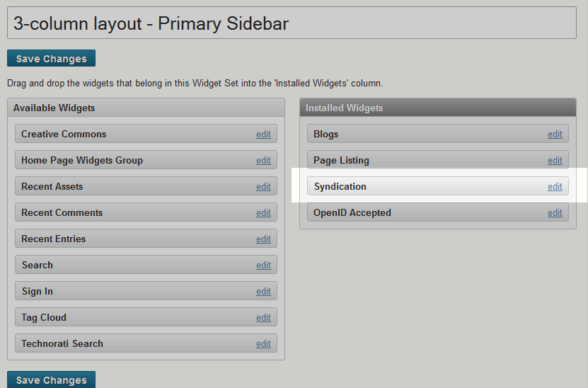The height and width of the screenshot is (388, 588).
Task: Edit the OpenID Accepted widget
Action: 555,213
